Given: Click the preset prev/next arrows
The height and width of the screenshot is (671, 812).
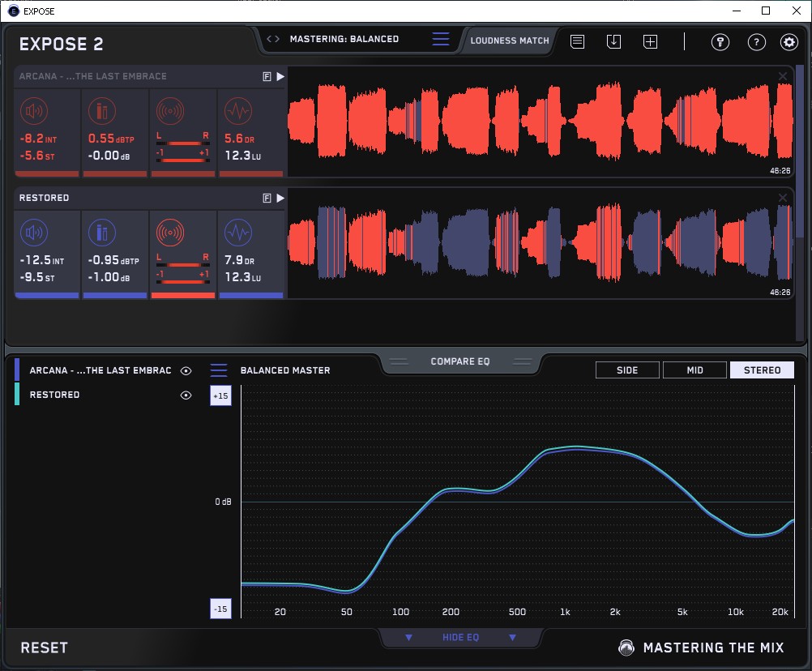Looking at the screenshot, I should (x=273, y=39).
